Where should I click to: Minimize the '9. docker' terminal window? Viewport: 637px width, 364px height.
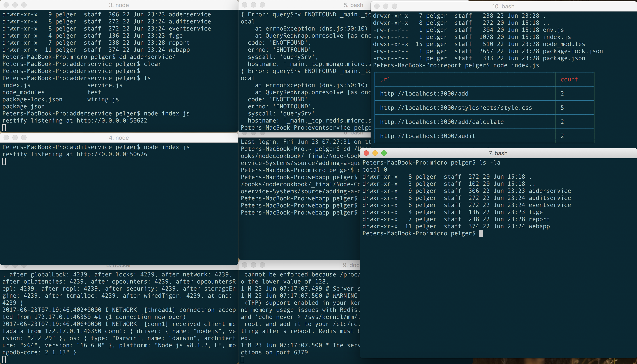coord(253,265)
